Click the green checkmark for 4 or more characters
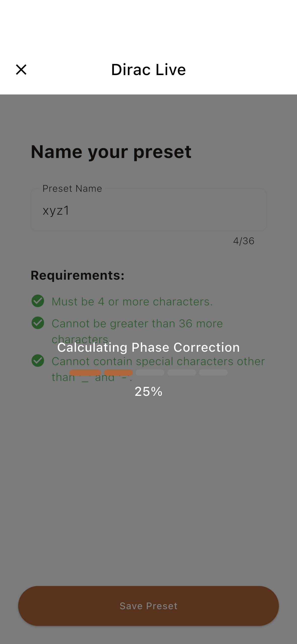The width and height of the screenshot is (297, 644). 38,301
